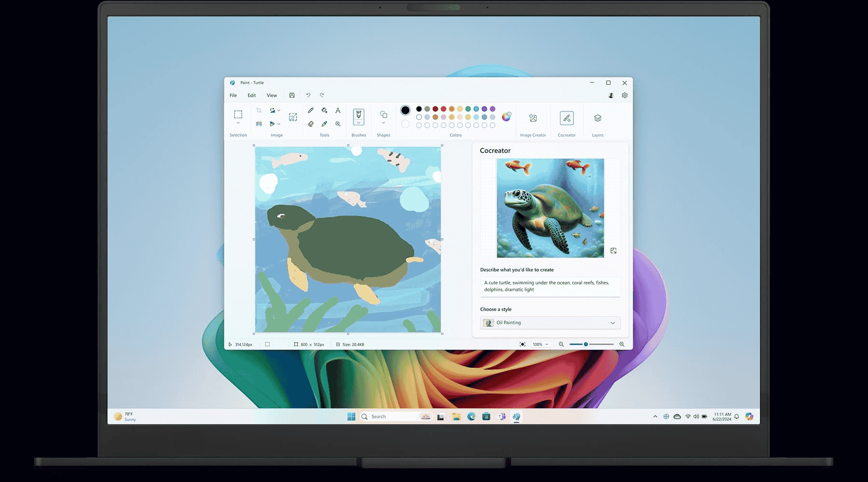This screenshot has width=868, height=482.
Task: Click the Crop image icon
Action: click(x=259, y=110)
